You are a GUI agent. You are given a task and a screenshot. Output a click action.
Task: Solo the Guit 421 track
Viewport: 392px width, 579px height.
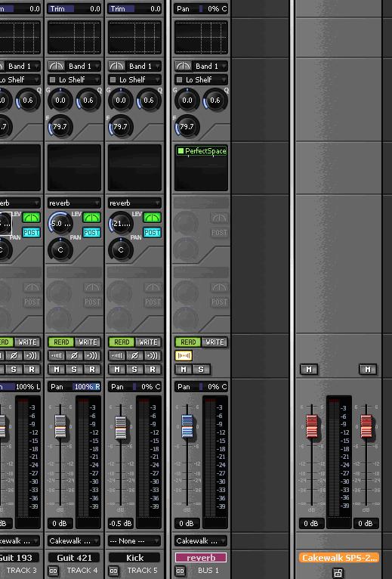[x=74, y=370]
